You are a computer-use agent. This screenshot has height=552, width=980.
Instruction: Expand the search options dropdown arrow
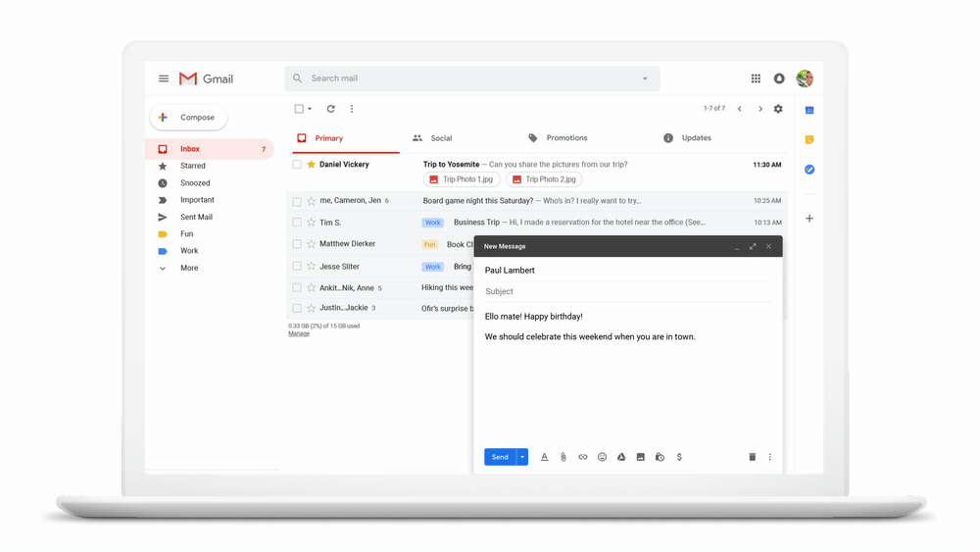tap(645, 78)
